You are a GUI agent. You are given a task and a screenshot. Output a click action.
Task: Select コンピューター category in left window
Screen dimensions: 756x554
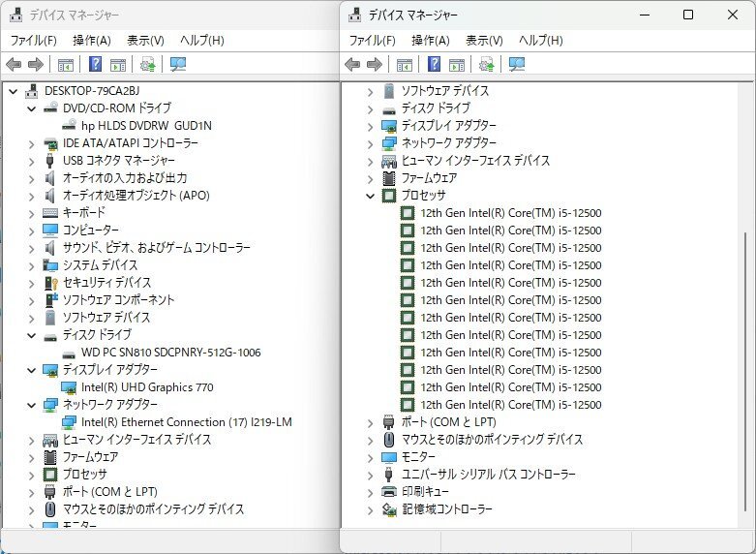(x=91, y=231)
